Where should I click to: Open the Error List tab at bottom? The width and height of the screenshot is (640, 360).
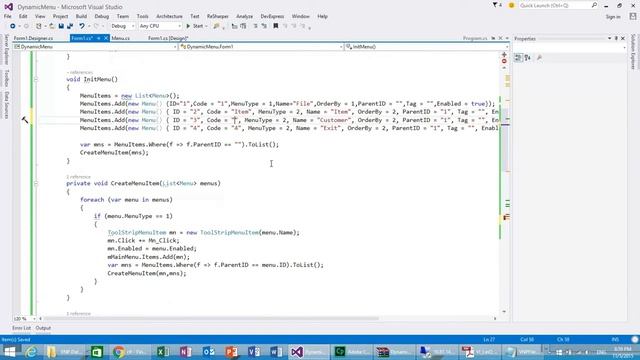tap(21, 328)
